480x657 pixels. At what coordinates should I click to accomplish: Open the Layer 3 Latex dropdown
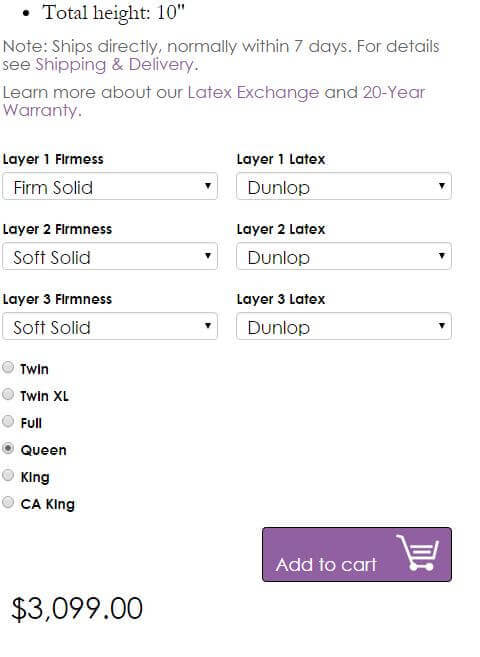click(x=344, y=326)
